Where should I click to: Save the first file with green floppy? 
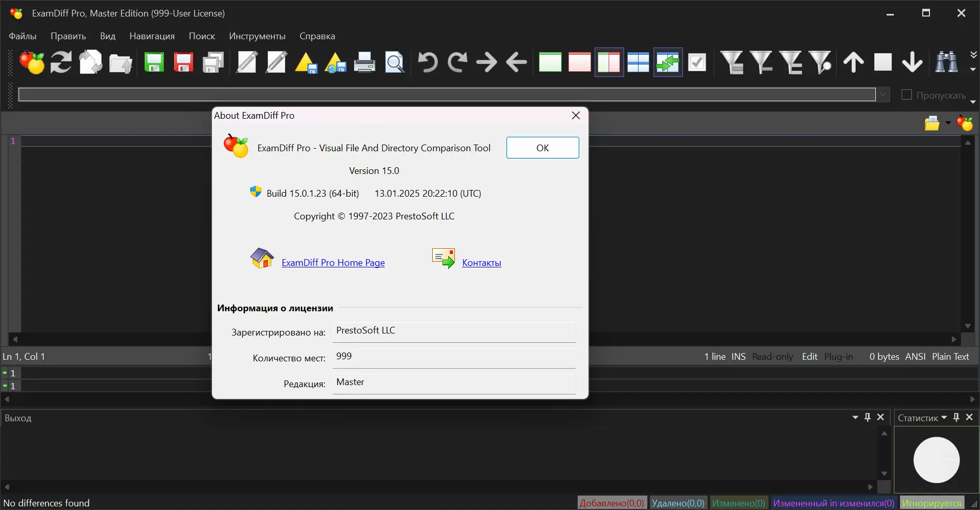point(154,62)
